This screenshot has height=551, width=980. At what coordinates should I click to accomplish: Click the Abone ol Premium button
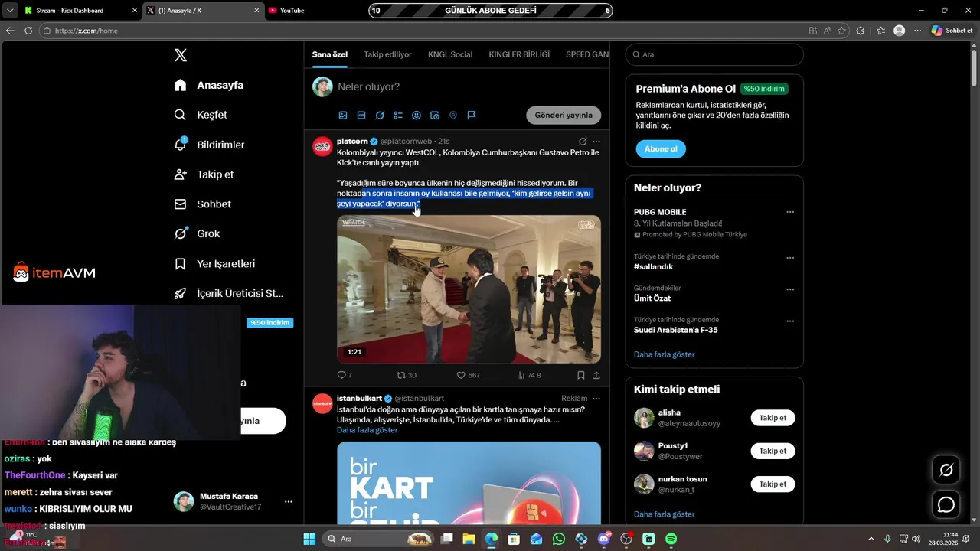pyautogui.click(x=661, y=148)
